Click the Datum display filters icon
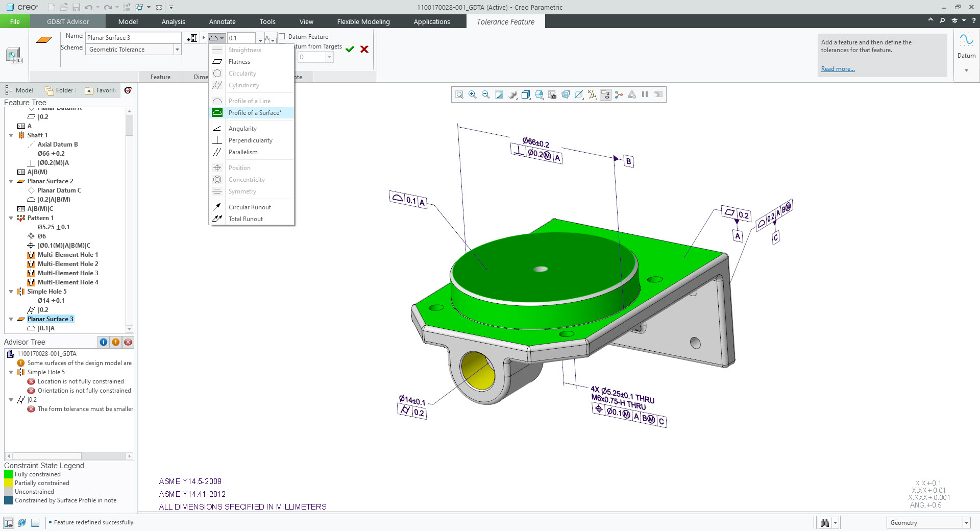The height and width of the screenshot is (531, 980). [592, 94]
